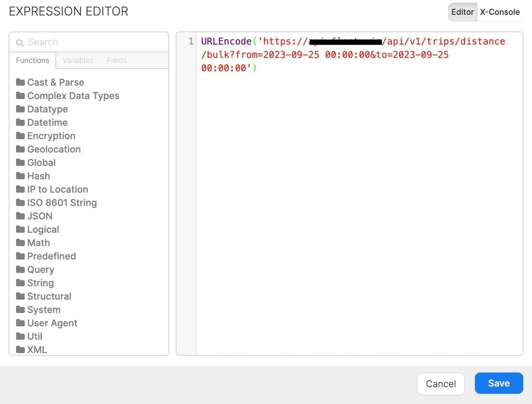Click the Datatype folder icon
This screenshot has height=404, width=532.
[20, 109]
